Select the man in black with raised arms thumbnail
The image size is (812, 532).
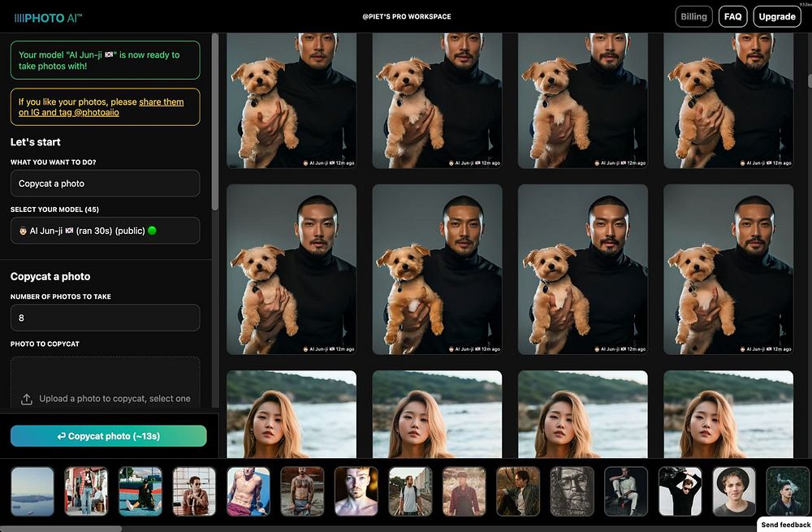[x=680, y=491]
